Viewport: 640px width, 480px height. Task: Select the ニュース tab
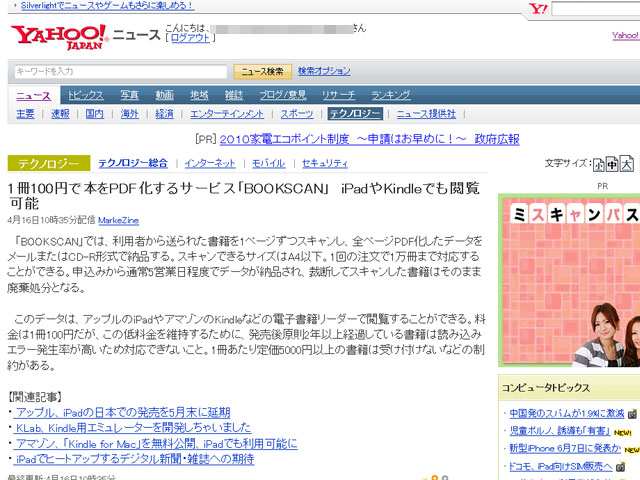coord(33,96)
